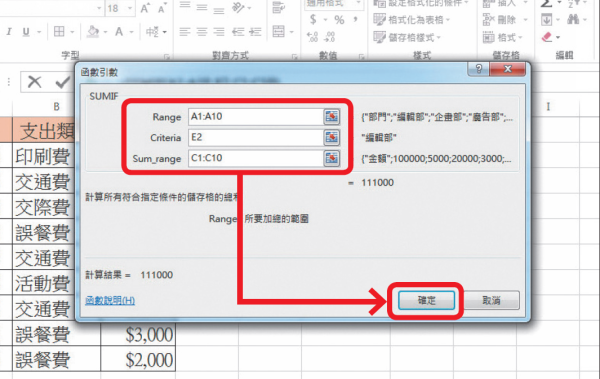Open the 函數說明(H) help link

(x=110, y=301)
